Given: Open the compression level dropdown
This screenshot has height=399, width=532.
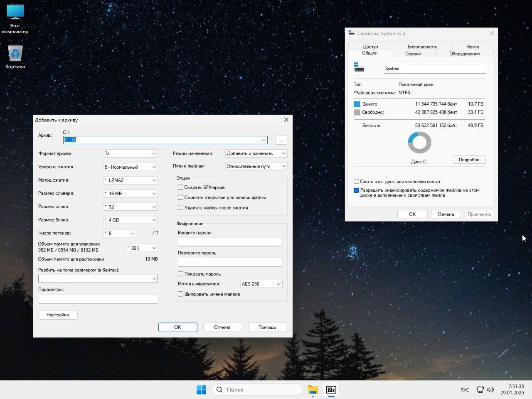Looking at the screenshot, I should pyautogui.click(x=130, y=167).
